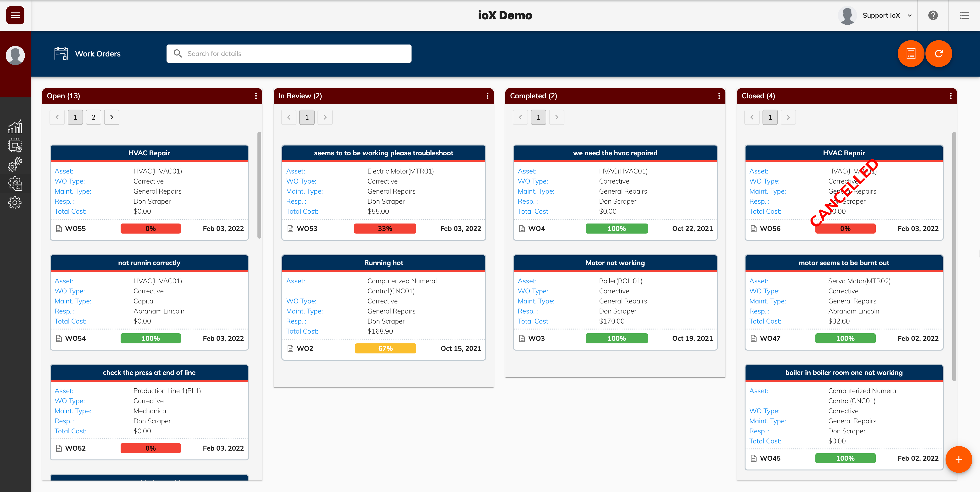The height and width of the screenshot is (492, 980).
Task: Open the 'Motor not working' card header
Action: tap(615, 263)
